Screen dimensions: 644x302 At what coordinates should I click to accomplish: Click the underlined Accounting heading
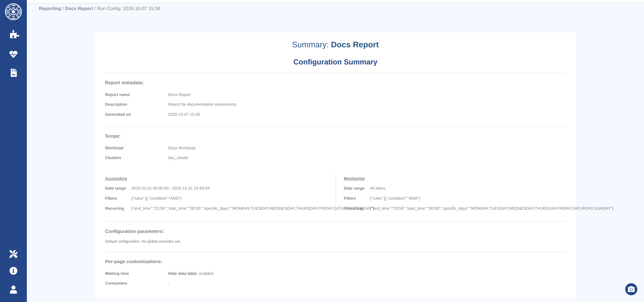(116, 179)
